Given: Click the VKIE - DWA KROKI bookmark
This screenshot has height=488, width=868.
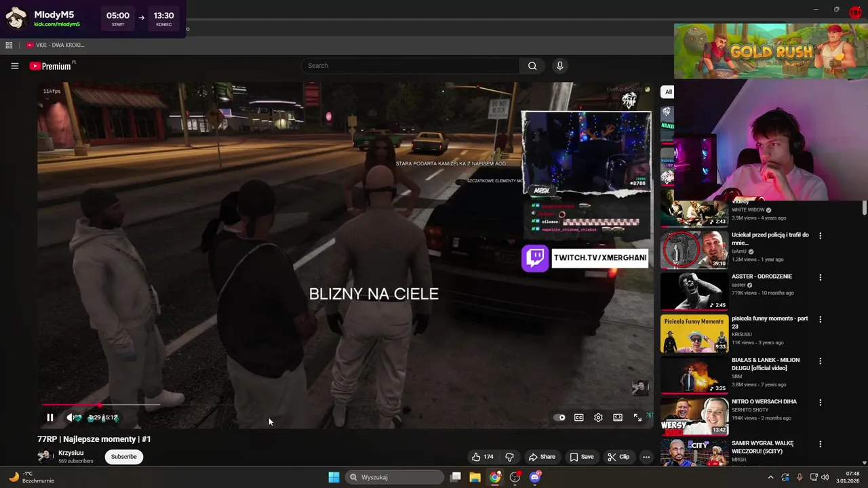Looking at the screenshot, I should 56,45.
